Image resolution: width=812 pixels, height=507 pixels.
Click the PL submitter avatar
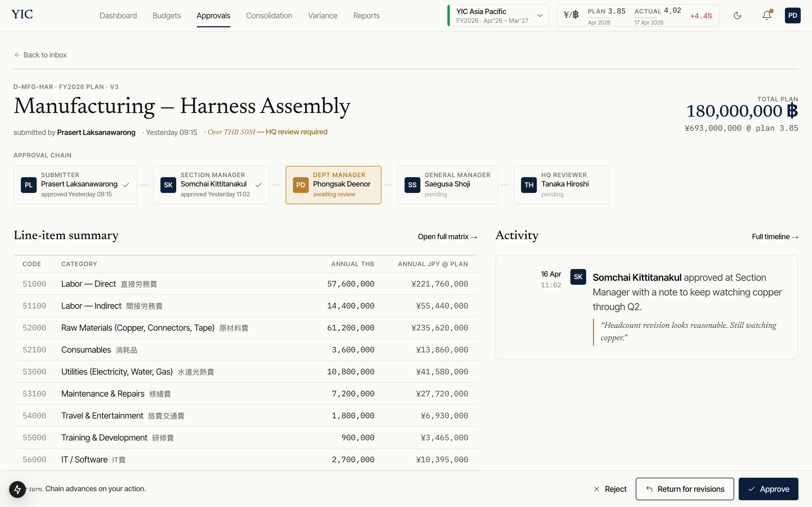coord(28,185)
